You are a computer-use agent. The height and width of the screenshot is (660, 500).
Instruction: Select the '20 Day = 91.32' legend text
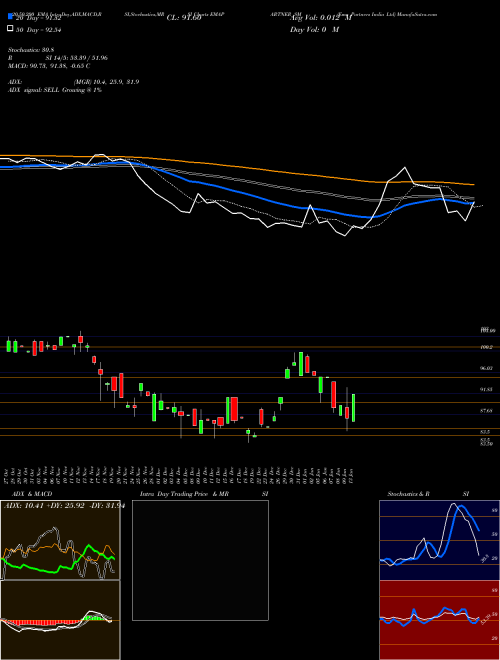click(x=39, y=18)
